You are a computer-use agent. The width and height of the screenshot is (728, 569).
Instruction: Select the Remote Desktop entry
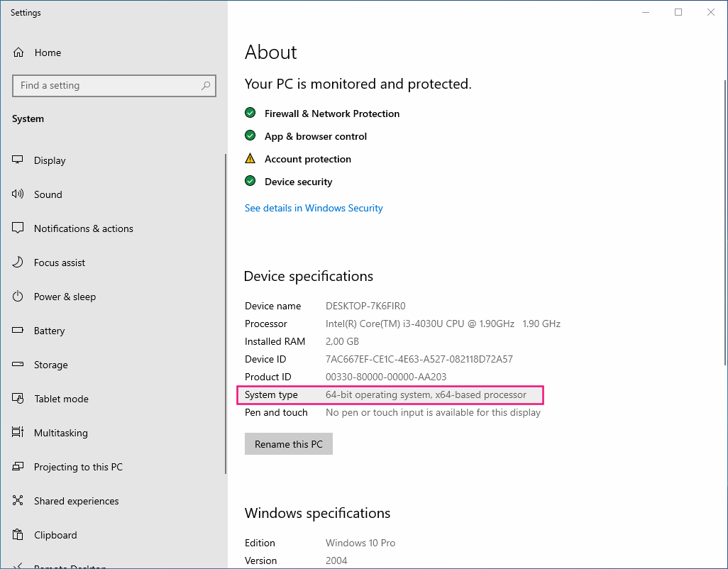(x=69, y=565)
